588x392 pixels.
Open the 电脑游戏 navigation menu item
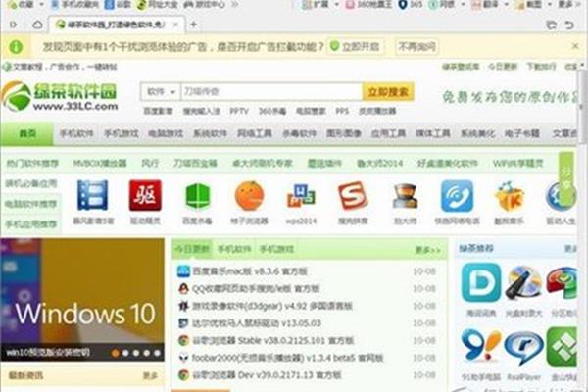(x=166, y=133)
